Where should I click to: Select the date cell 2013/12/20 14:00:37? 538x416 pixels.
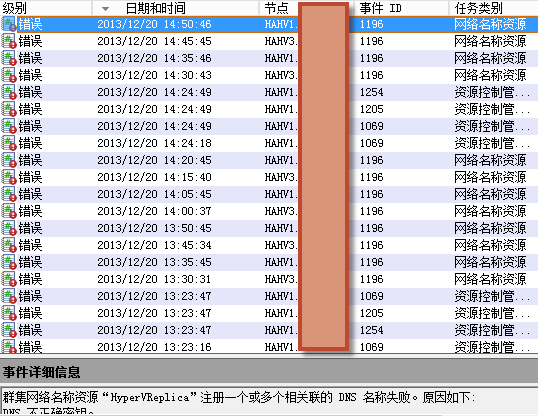[154, 211]
